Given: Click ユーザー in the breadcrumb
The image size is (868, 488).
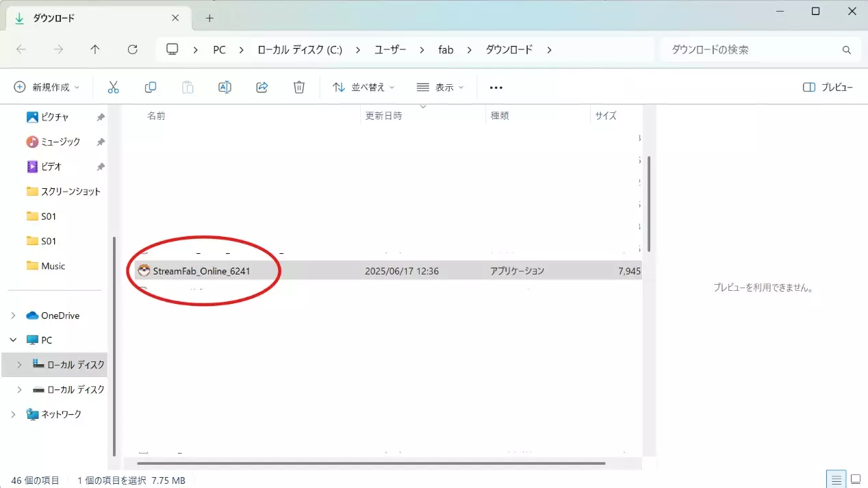Looking at the screenshot, I should tap(390, 50).
